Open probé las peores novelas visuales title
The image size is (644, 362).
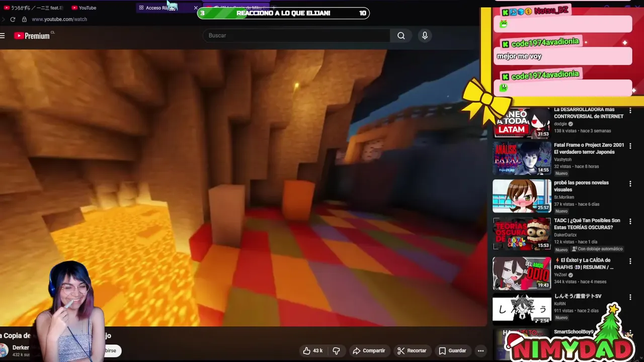[x=581, y=186]
